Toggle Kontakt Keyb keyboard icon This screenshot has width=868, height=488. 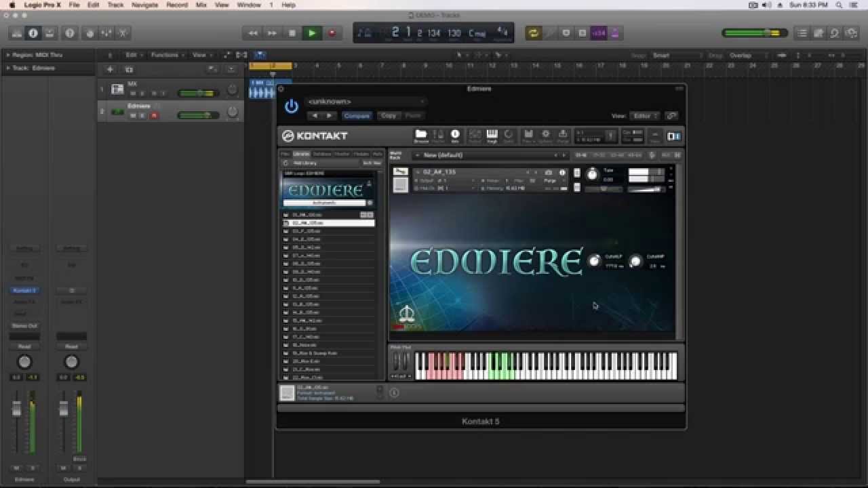point(492,136)
